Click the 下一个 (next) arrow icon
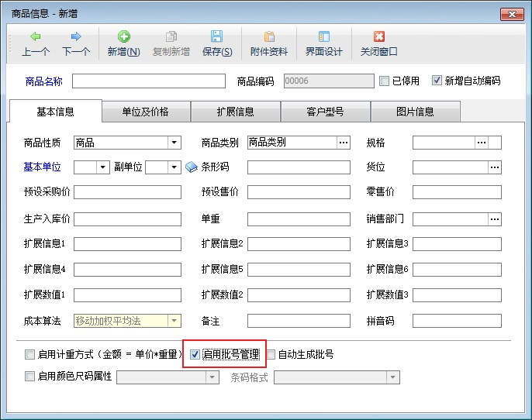 pos(76,36)
